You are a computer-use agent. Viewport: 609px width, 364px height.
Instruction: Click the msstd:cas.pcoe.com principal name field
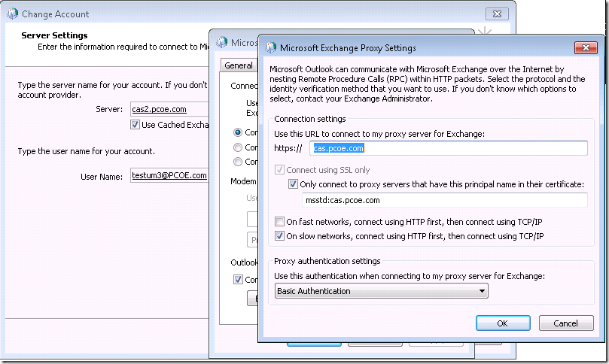(445, 200)
